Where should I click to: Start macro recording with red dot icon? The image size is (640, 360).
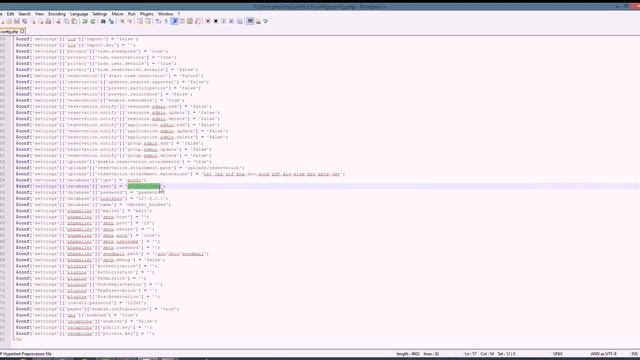pos(208,21)
